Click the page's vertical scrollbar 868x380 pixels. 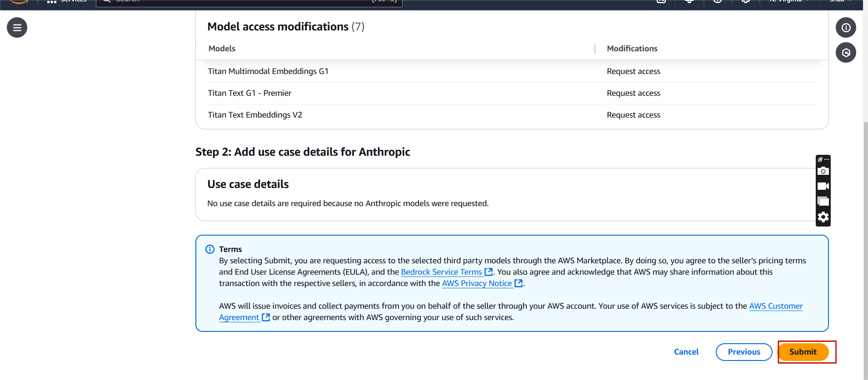point(865,250)
